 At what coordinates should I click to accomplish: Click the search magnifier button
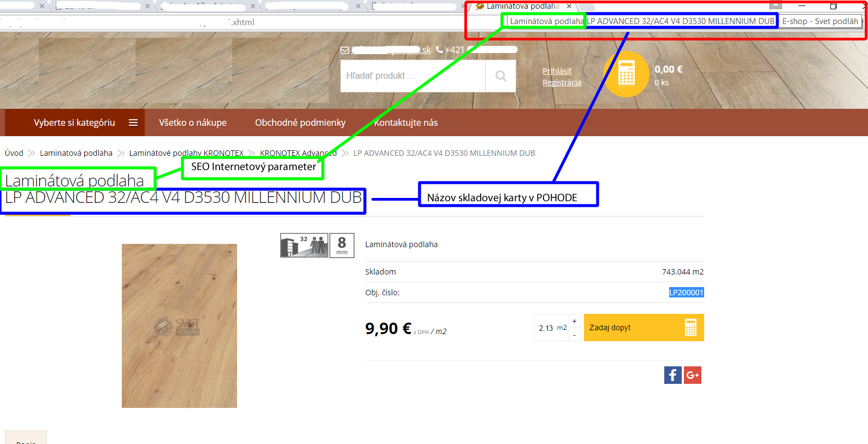click(500, 76)
